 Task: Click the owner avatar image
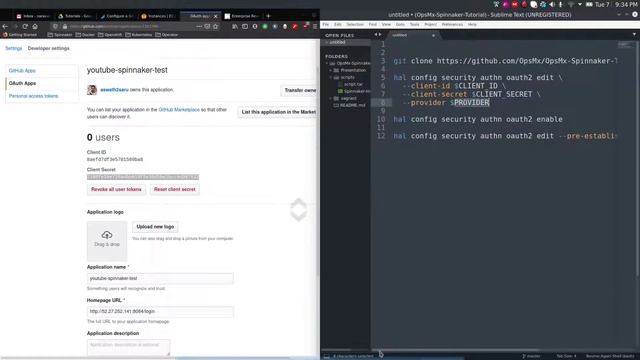pyautogui.click(x=92, y=90)
